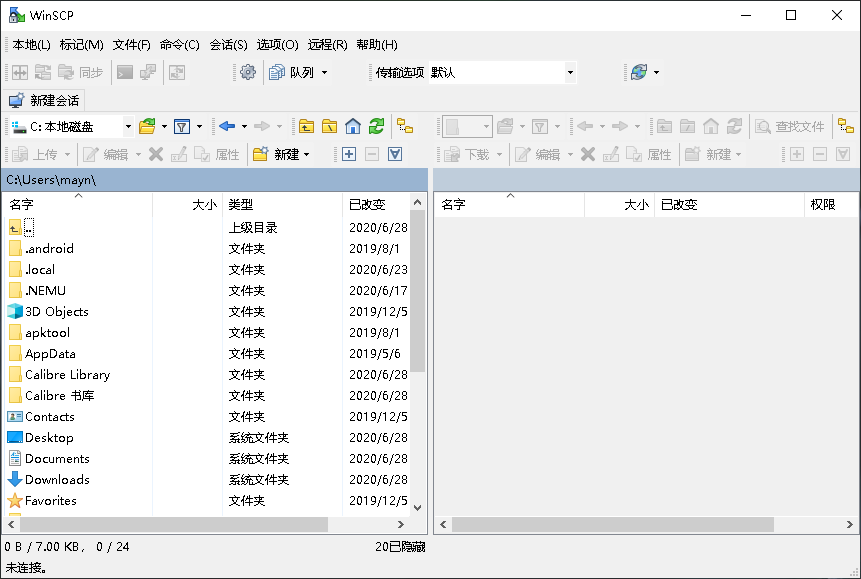Screen dimensions: 861x579
Task: Open the 命令(C) menu
Action: pos(180,44)
